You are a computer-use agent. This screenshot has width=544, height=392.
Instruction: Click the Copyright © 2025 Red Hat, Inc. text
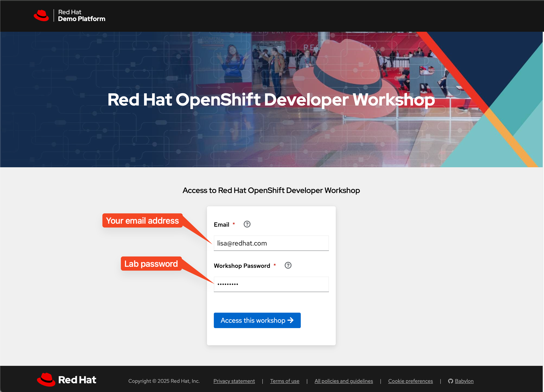coord(164,381)
